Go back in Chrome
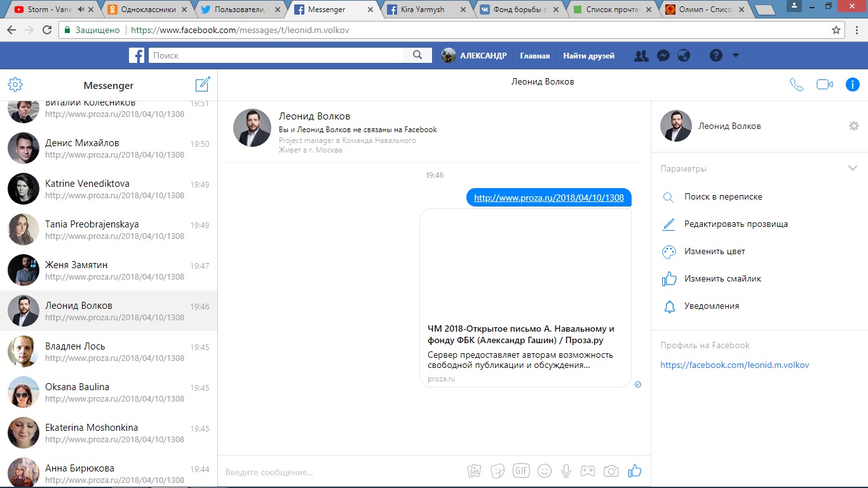 (12, 30)
